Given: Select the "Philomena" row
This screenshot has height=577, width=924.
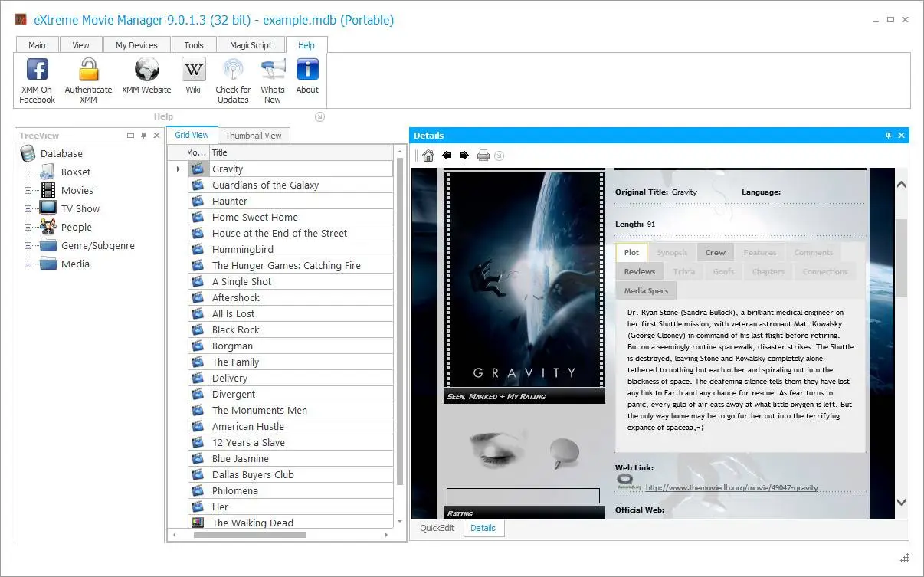Looking at the screenshot, I should (291, 490).
